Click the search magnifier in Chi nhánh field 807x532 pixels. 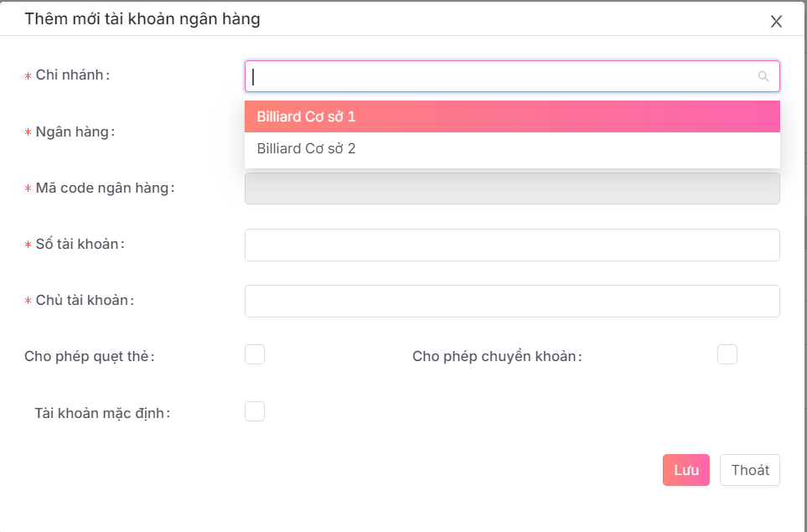763,76
